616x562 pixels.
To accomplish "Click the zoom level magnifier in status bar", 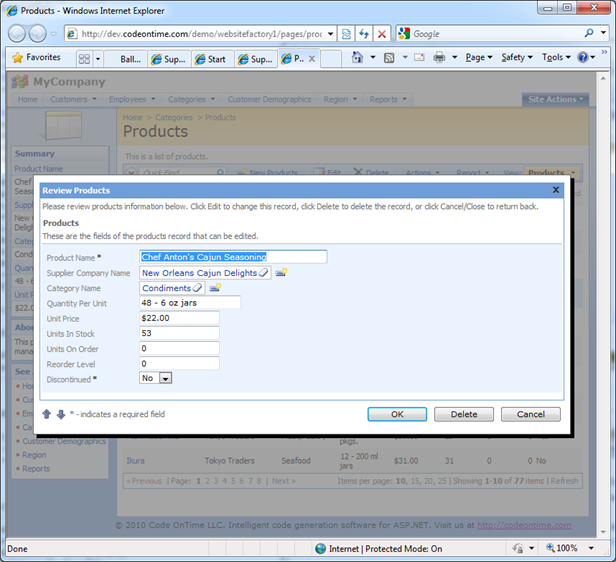I will click(550, 547).
